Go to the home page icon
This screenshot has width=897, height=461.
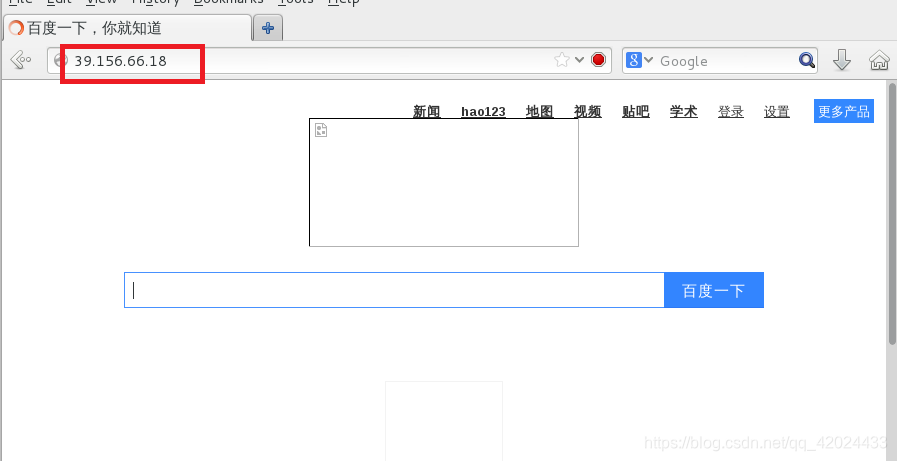pyautogui.click(x=879, y=60)
